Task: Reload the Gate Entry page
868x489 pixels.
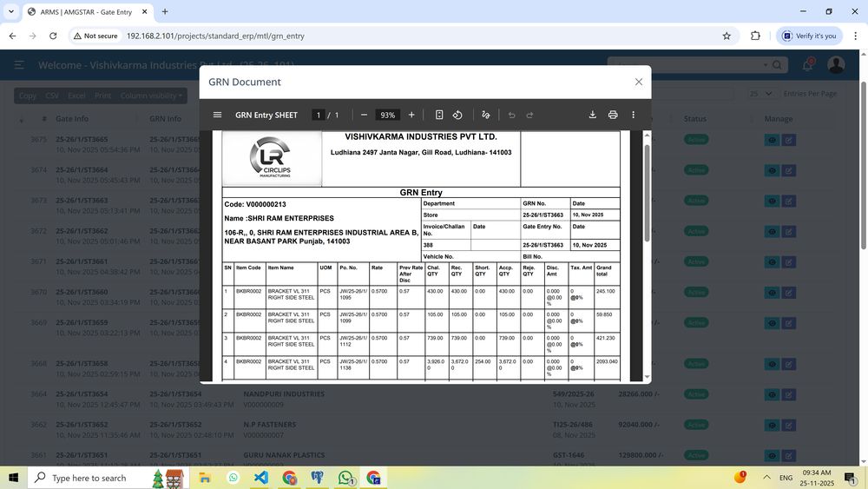Action: click(x=53, y=36)
